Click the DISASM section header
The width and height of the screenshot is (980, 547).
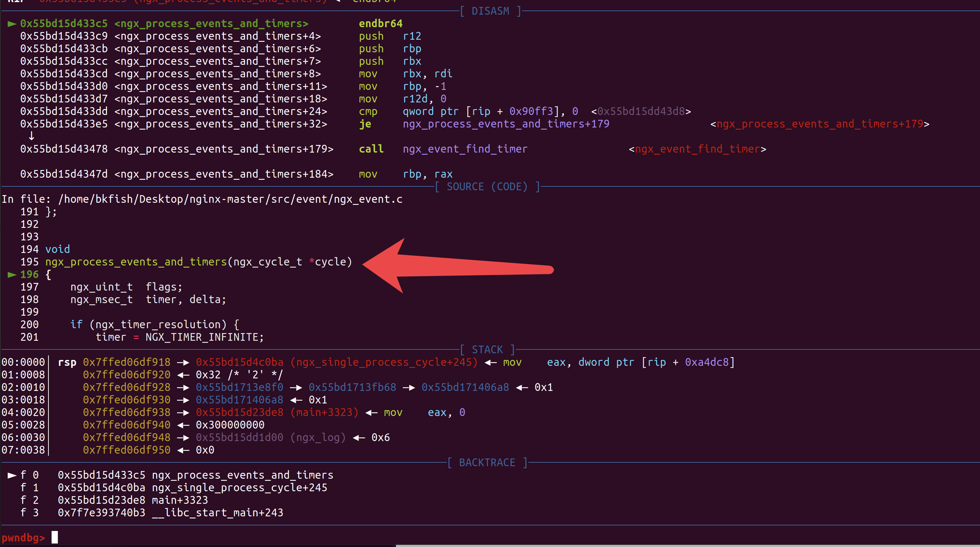(x=490, y=11)
